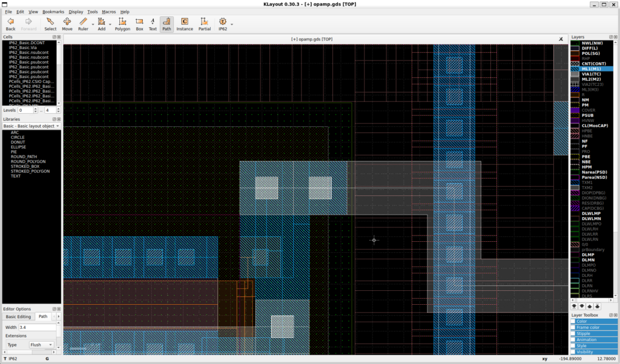Switch to the Basic Editing tab

(x=18, y=316)
